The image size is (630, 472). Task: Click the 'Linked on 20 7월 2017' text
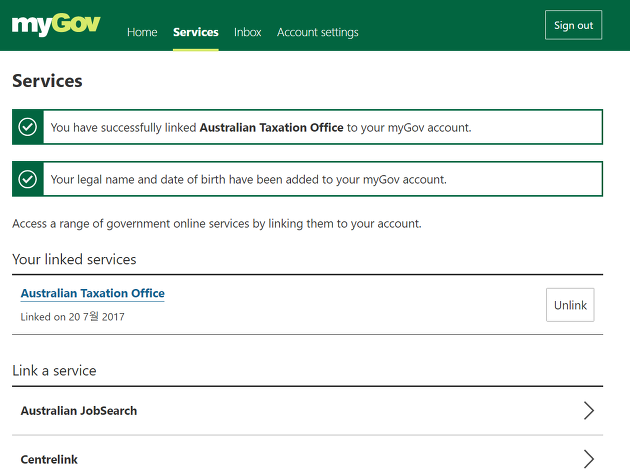point(72,317)
